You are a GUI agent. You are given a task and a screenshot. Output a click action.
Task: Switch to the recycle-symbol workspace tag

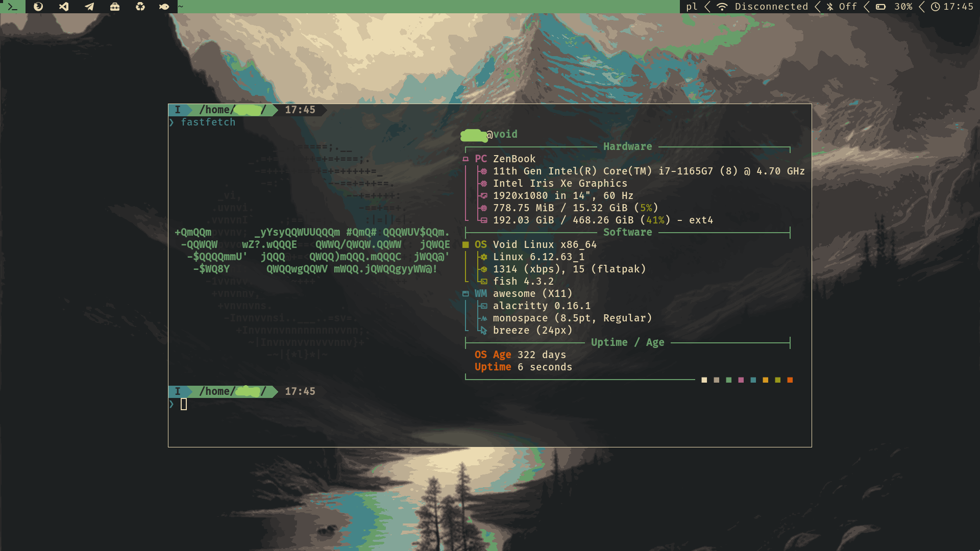140,7
